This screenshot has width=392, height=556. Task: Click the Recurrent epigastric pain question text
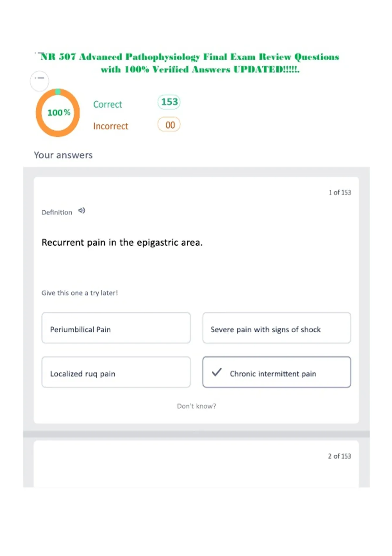click(x=122, y=243)
